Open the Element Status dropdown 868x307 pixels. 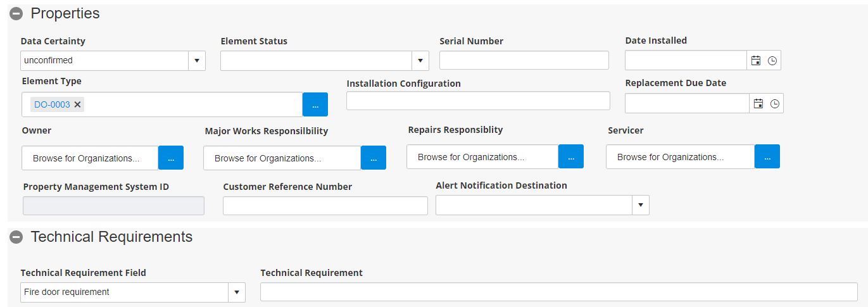(x=420, y=61)
